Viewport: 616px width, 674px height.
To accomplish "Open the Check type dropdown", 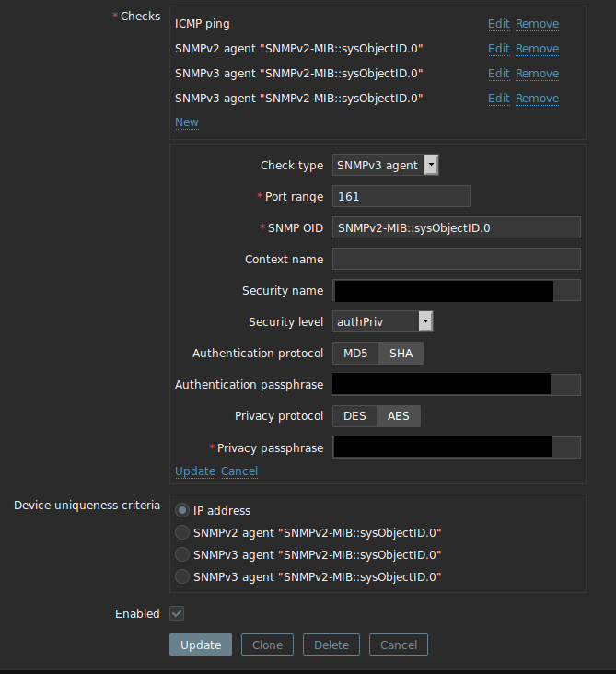I will click(385, 166).
